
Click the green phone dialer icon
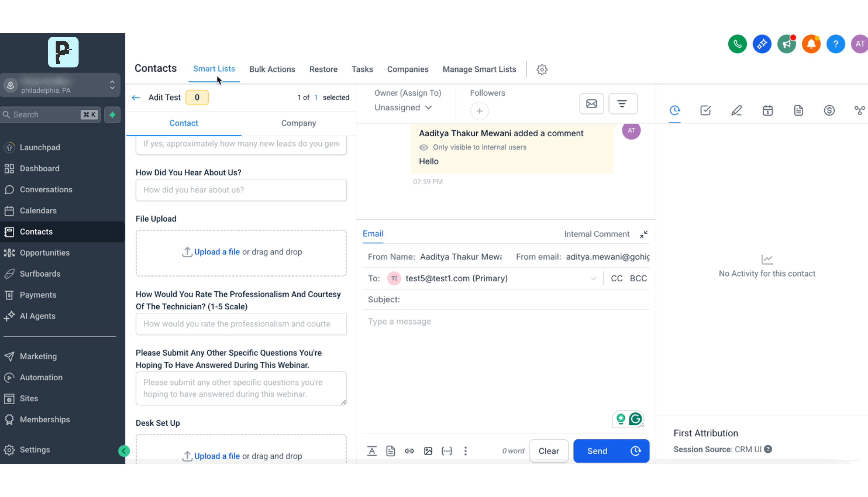[737, 44]
